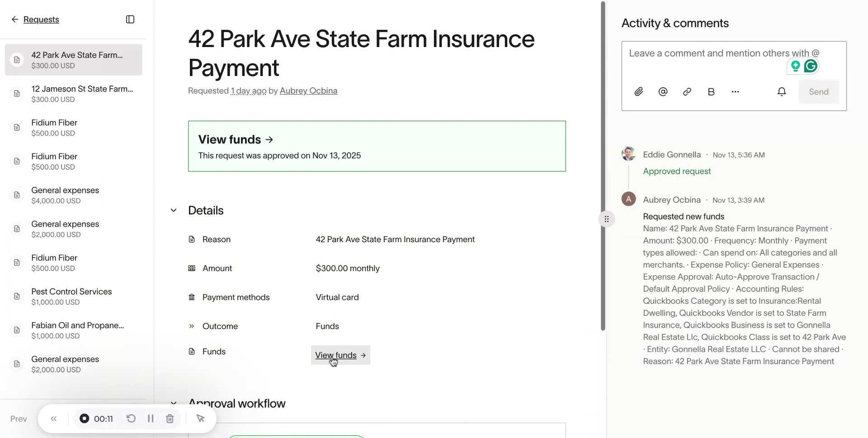Toggle the sidebar panel icon
The width and height of the screenshot is (868, 438).
click(130, 19)
